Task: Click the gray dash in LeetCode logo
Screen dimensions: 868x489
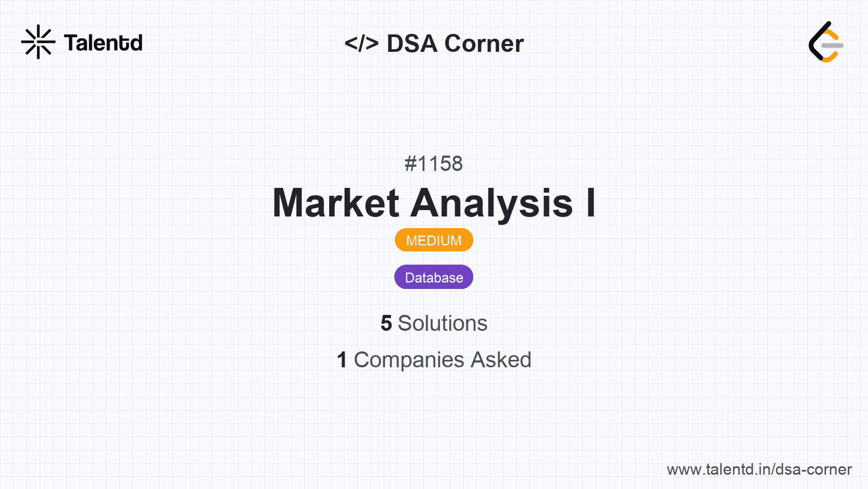Action: (833, 46)
